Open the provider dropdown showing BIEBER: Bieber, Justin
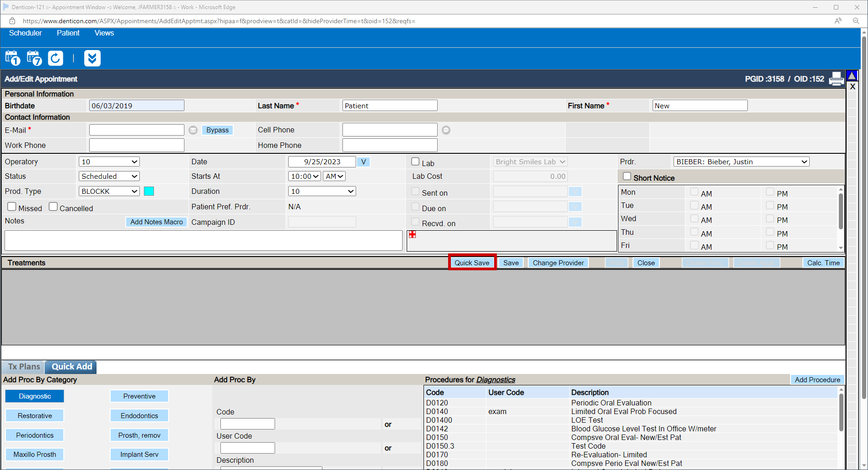This screenshot has width=868, height=470. click(741, 162)
